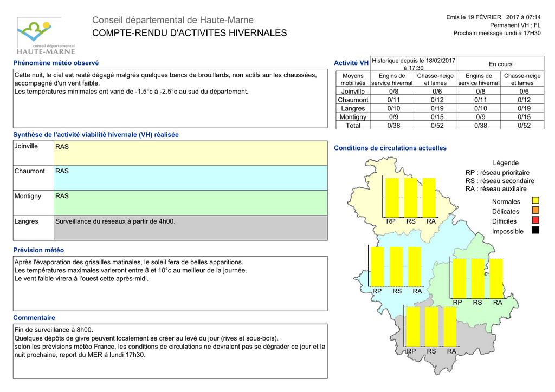Click the 'Prévision météo' heading
The image size is (555, 392).
[38, 250]
